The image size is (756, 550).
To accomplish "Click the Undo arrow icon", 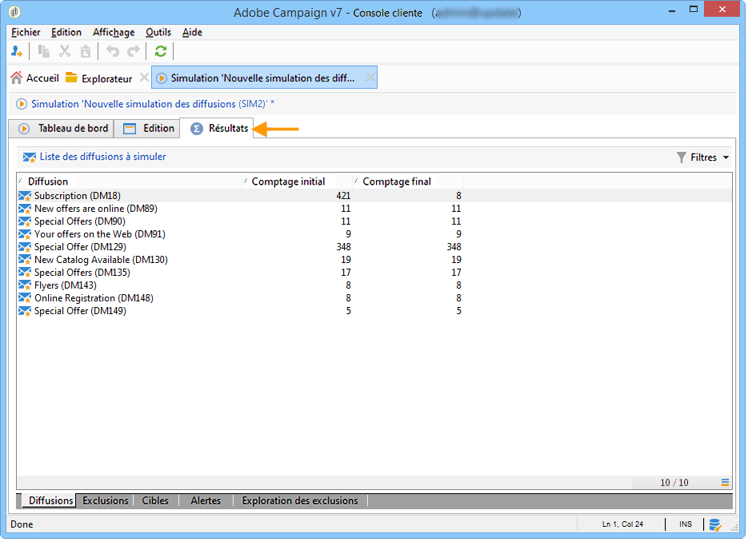I will pyautogui.click(x=112, y=51).
